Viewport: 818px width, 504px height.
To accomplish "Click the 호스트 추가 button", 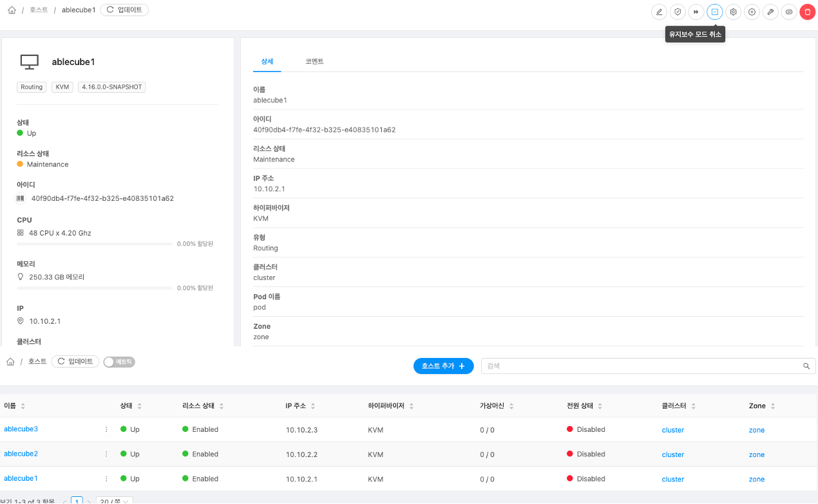I will point(444,366).
